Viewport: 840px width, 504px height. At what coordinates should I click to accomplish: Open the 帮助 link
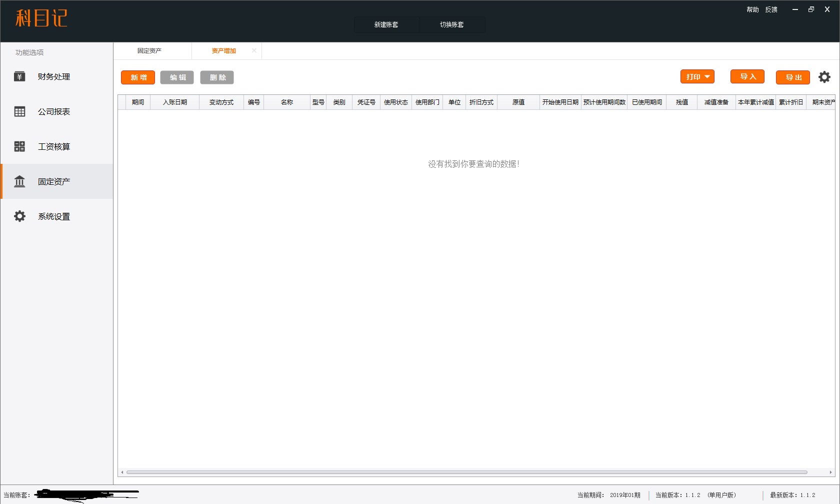[x=752, y=9]
